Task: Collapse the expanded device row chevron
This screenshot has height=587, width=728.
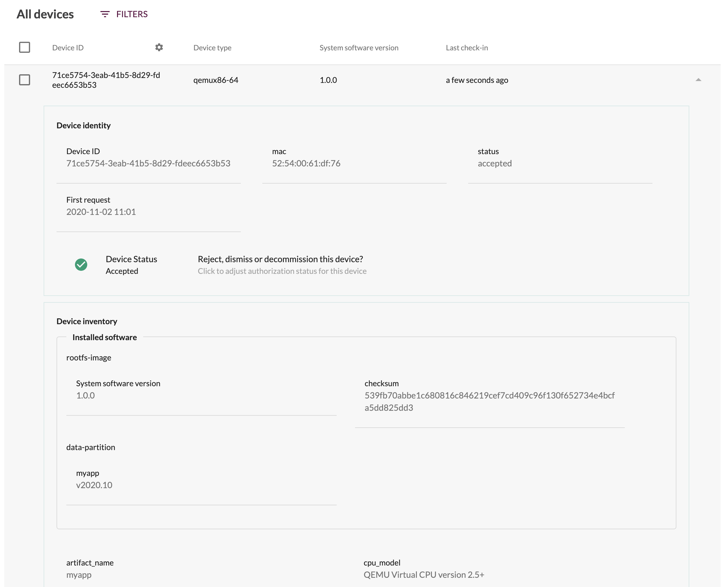Action: coord(699,80)
